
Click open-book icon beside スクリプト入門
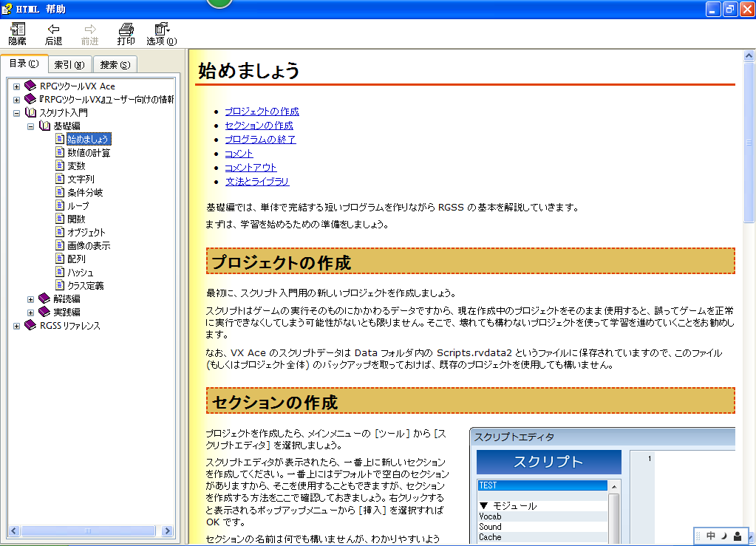(x=30, y=113)
